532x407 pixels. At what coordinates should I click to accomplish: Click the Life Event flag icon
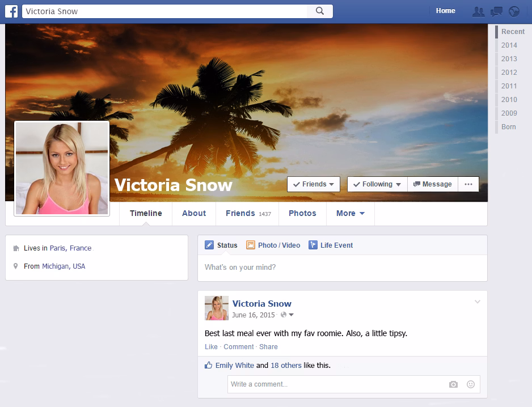pos(313,245)
